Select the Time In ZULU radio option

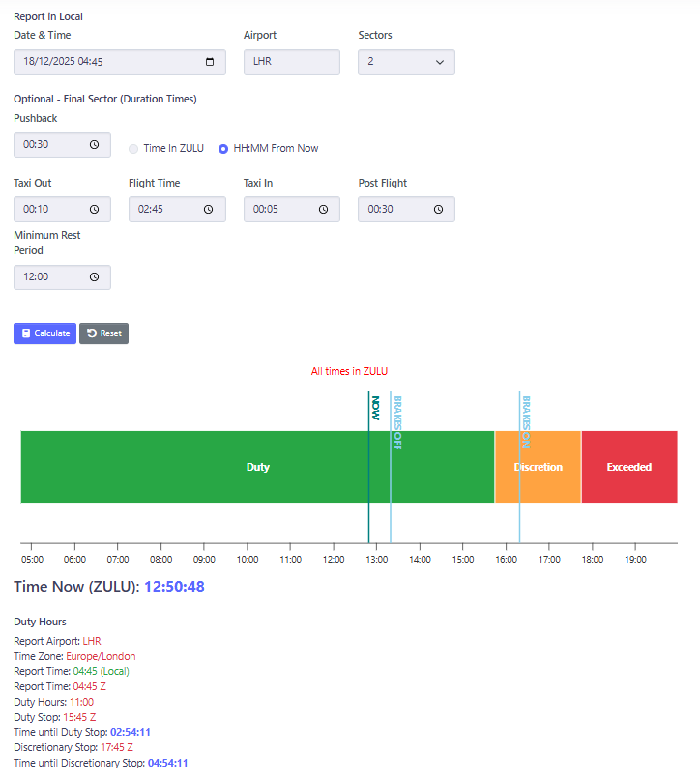point(134,149)
